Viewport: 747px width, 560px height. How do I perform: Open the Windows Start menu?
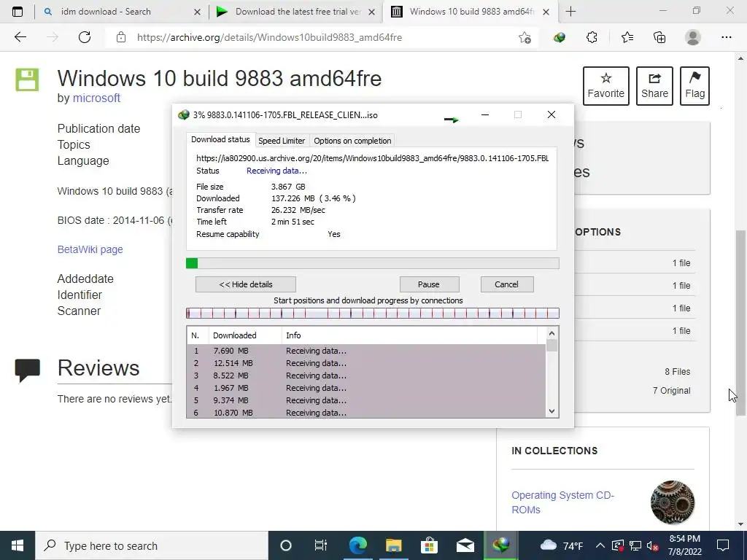18,545
